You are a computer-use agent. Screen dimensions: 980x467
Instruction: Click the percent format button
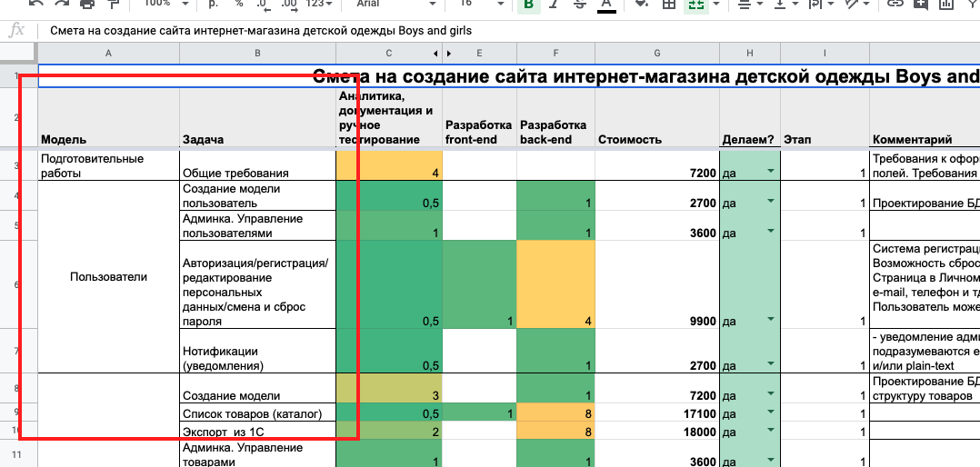click(238, 4)
